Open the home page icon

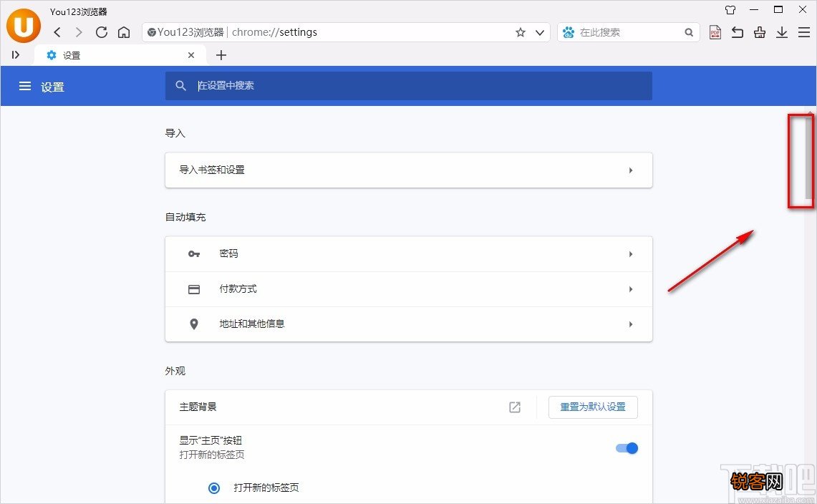124,32
